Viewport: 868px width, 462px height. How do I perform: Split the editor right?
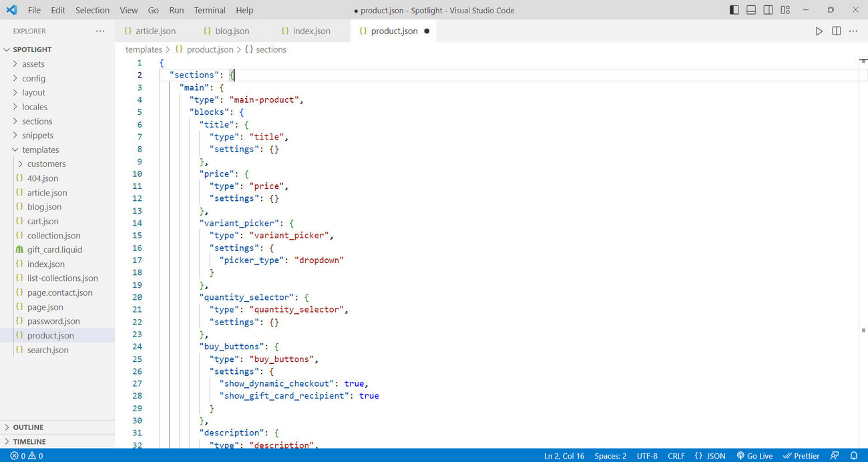point(836,31)
